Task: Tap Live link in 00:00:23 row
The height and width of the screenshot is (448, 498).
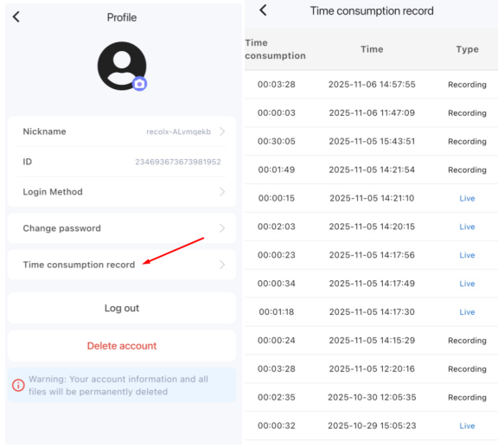Action: pyautogui.click(x=467, y=255)
